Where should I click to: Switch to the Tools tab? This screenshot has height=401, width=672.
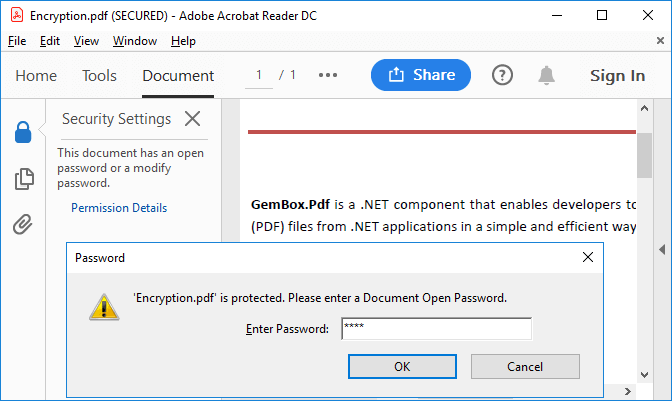coord(99,76)
